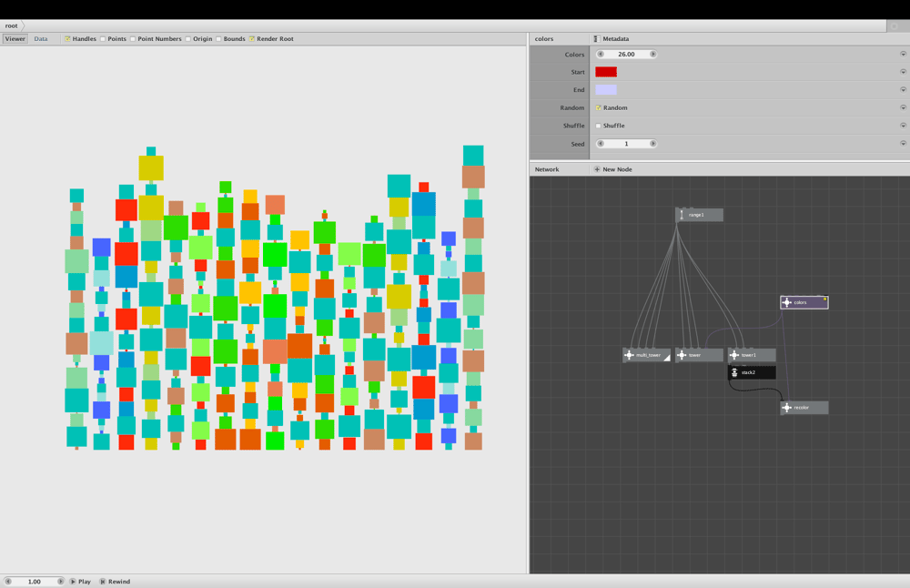Select the tower node
The image size is (910, 588).
[699, 355]
